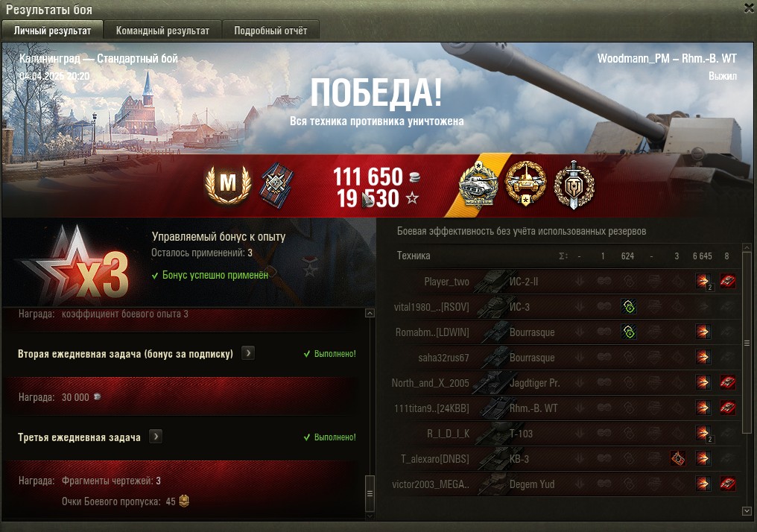Click the kill icon for victor2003_MEGA Degem Yud
This screenshot has width=757, height=532.
[727, 484]
